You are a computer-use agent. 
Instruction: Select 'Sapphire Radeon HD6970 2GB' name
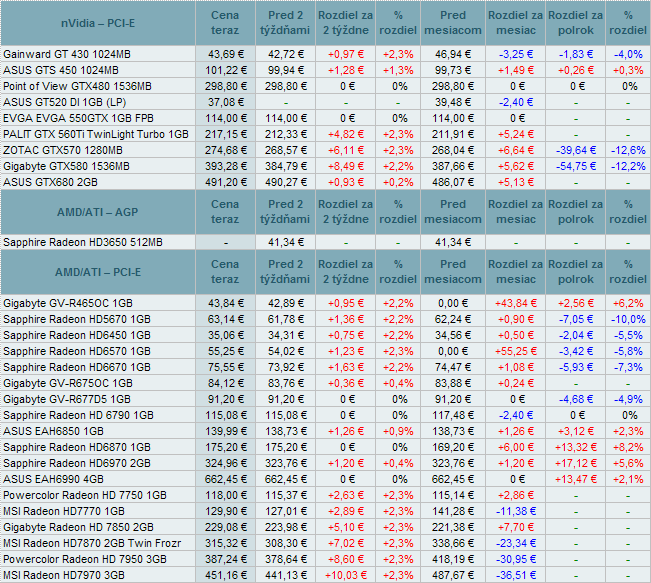tap(77, 463)
